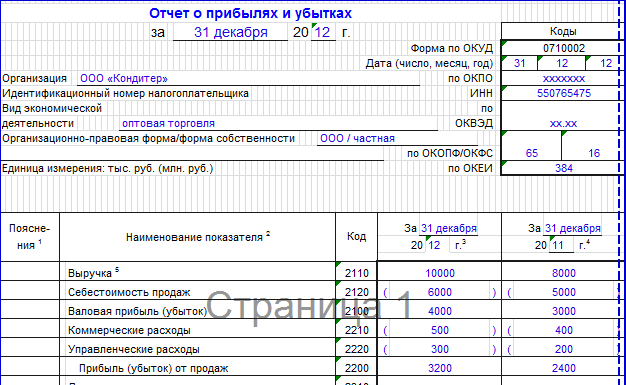Viewport: 626px width, 385px height.
Task: Select the "Коммерческие расходы" row label
Action: [x=129, y=330]
